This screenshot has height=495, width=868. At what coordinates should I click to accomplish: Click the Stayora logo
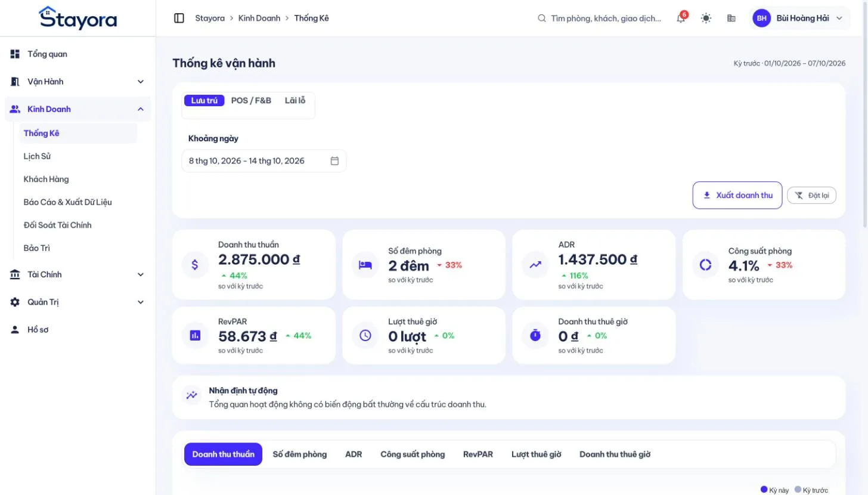click(x=77, y=18)
